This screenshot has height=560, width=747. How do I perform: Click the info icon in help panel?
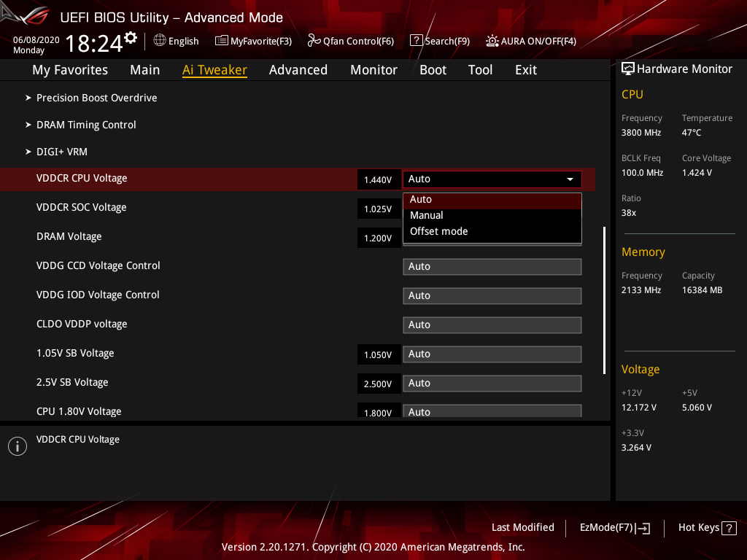(18, 446)
